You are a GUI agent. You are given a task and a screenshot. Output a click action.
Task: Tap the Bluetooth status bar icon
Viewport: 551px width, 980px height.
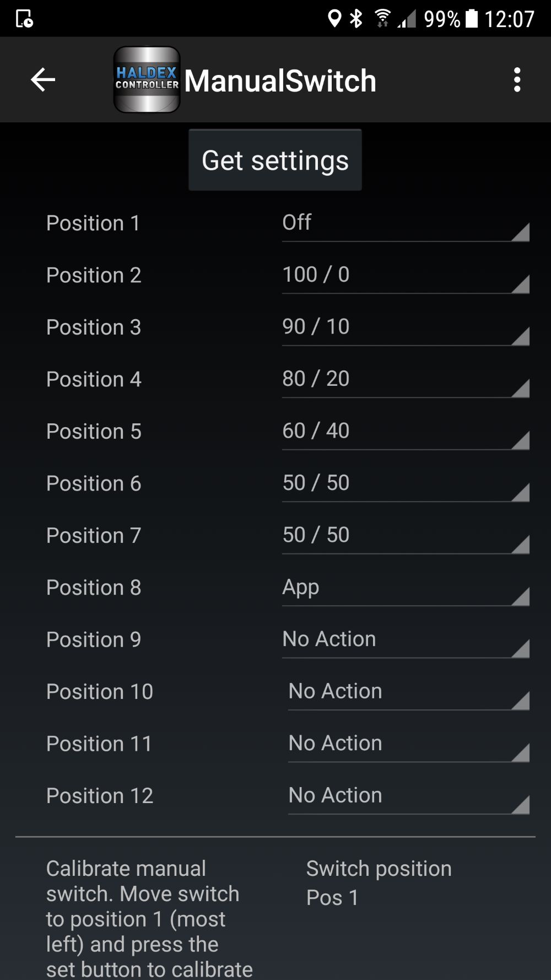(x=356, y=19)
